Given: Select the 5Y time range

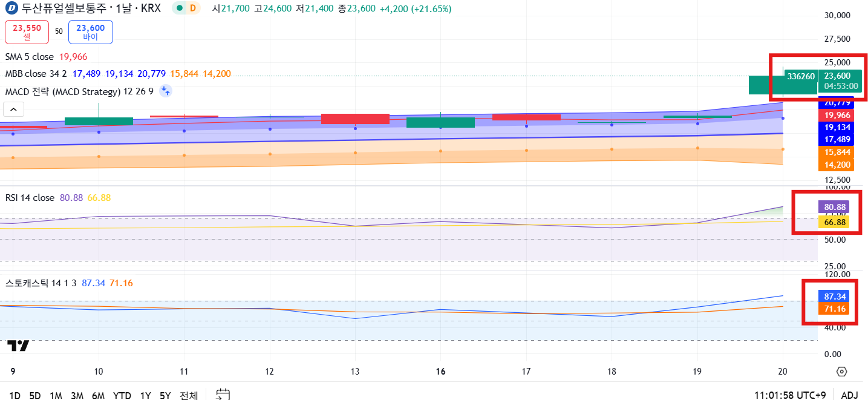Looking at the screenshot, I should tap(165, 396).
